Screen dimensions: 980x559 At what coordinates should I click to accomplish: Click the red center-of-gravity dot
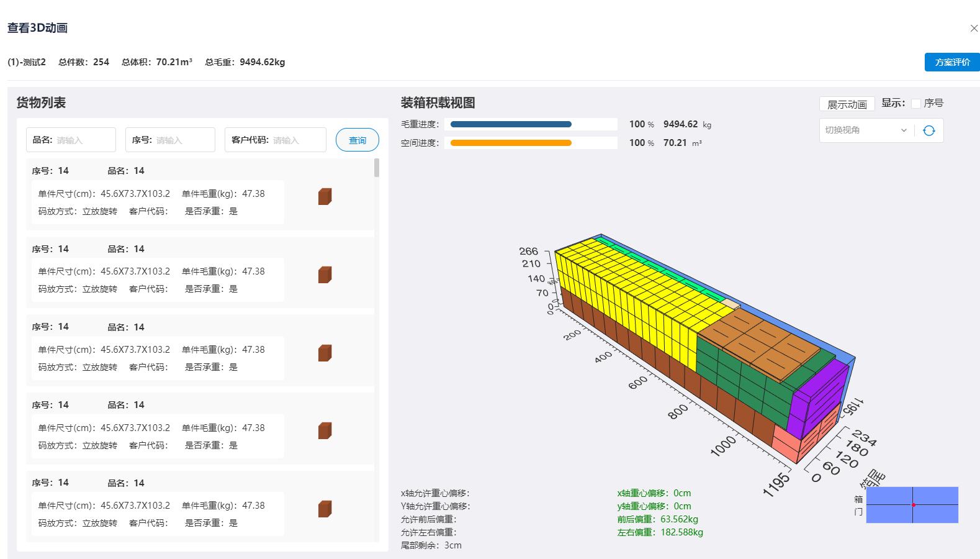point(913,505)
